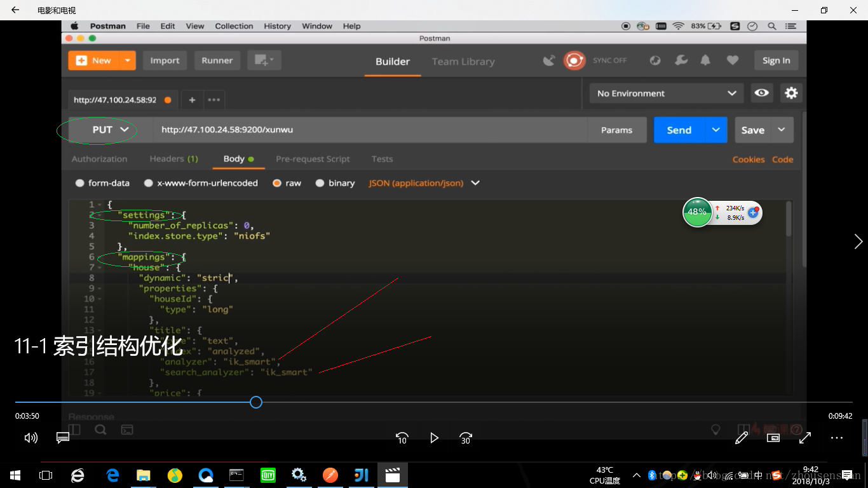Open the Save button dropdown arrow

tap(782, 130)
